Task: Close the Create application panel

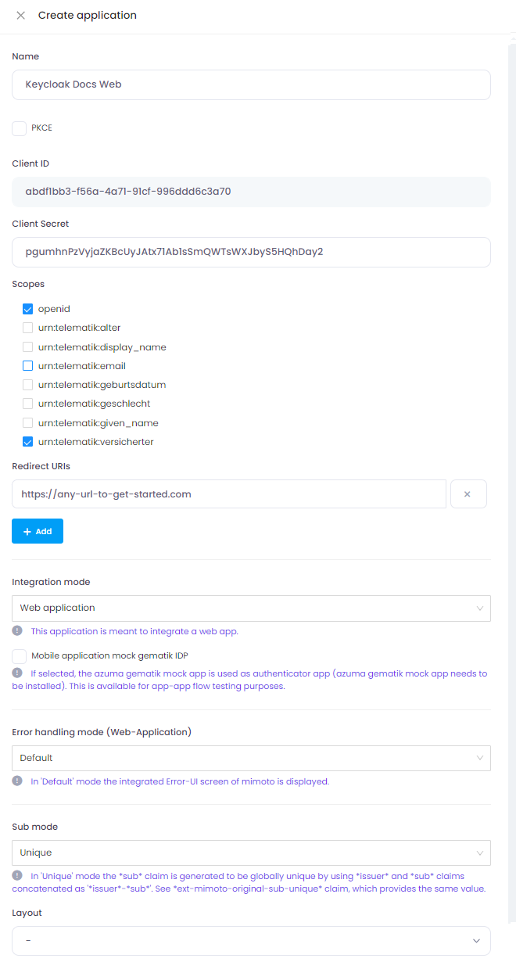Action: tap(21, 16)
